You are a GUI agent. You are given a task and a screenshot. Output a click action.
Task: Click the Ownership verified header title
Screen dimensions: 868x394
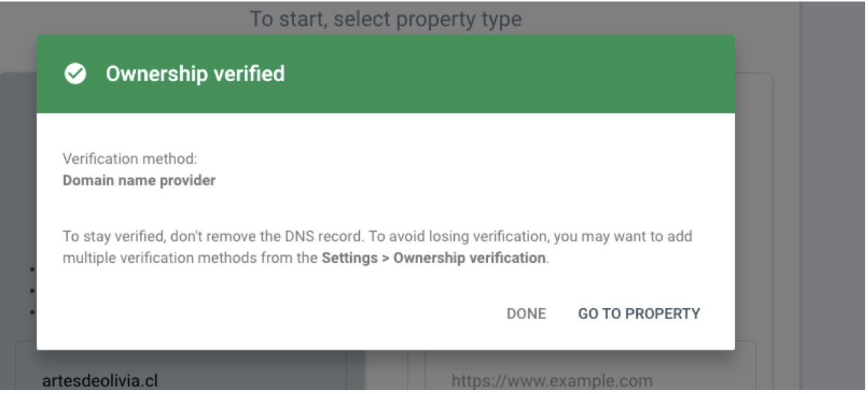[195, 74]
